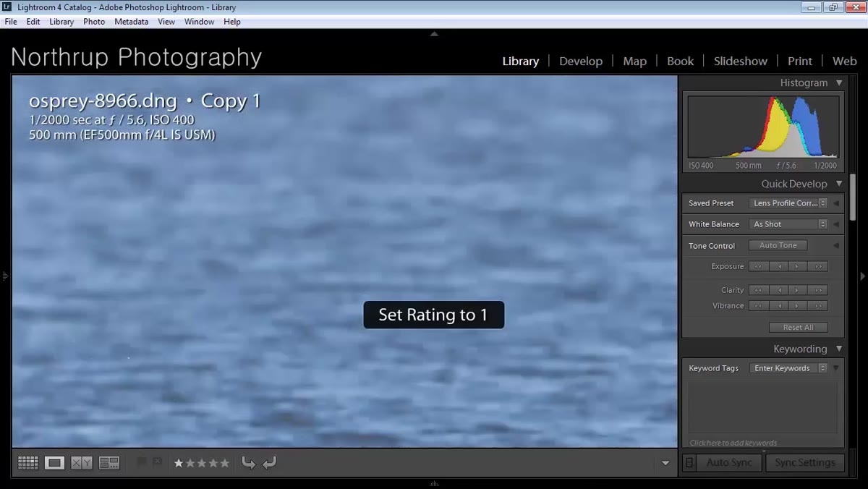Set flag as rejected
This screenshot has width=868, height=489.
point(157,462)
